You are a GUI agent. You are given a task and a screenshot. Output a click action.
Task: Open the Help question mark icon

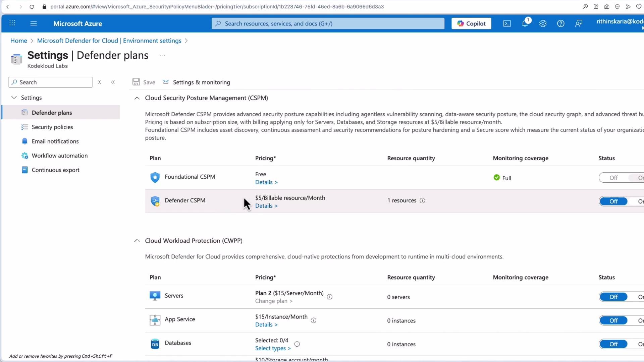point(560,23)
